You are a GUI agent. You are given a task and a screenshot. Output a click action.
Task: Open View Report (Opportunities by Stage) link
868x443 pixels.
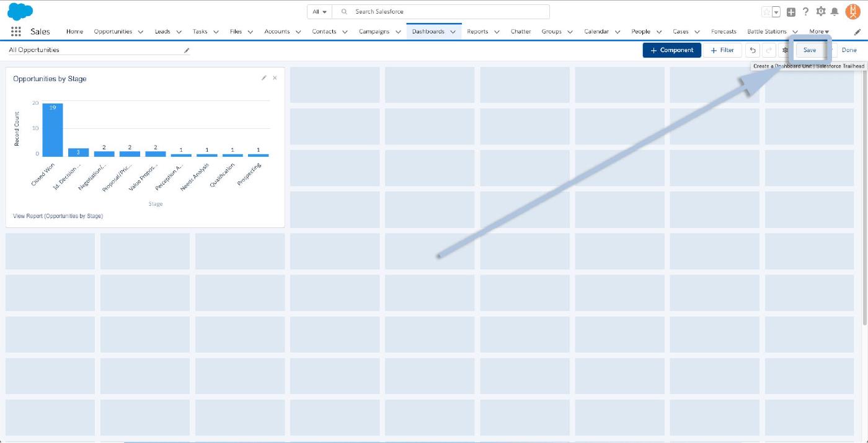pyautogui.click(x=58, y=216)
